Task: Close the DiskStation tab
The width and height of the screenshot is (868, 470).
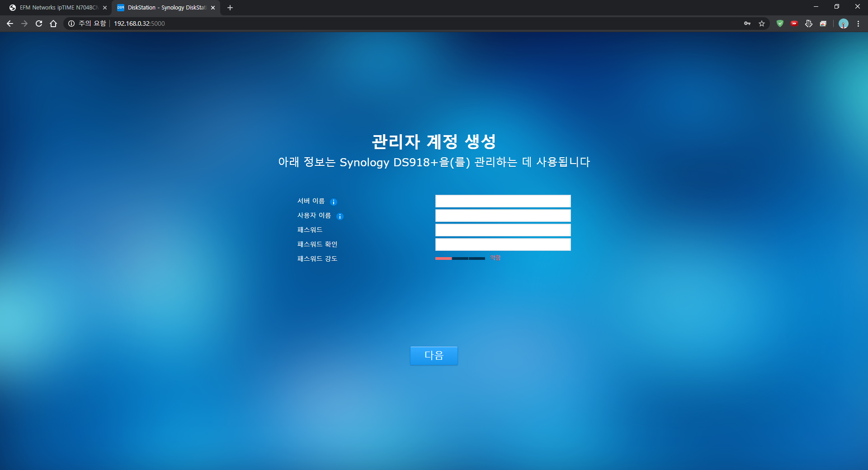Action: [x=213, y=8]
